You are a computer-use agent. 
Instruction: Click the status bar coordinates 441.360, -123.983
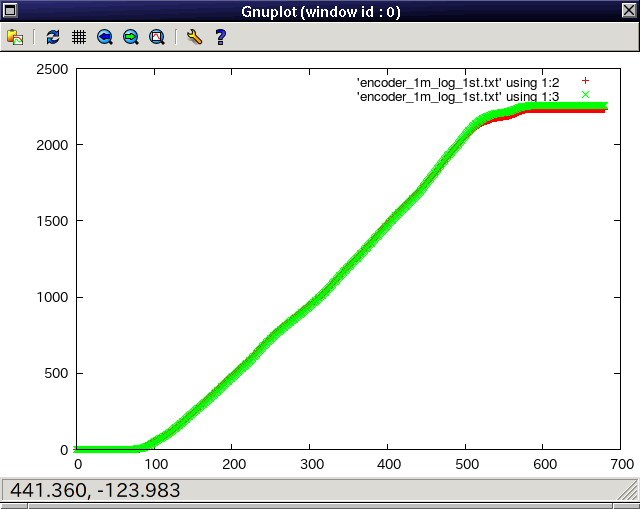tap(95, 490)
